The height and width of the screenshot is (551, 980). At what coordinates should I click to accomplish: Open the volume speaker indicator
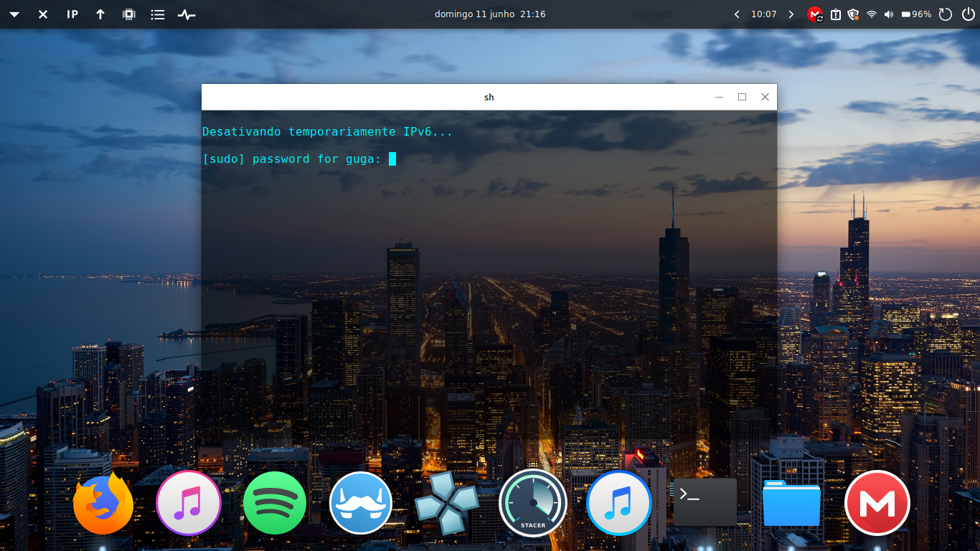pos(890,14)
